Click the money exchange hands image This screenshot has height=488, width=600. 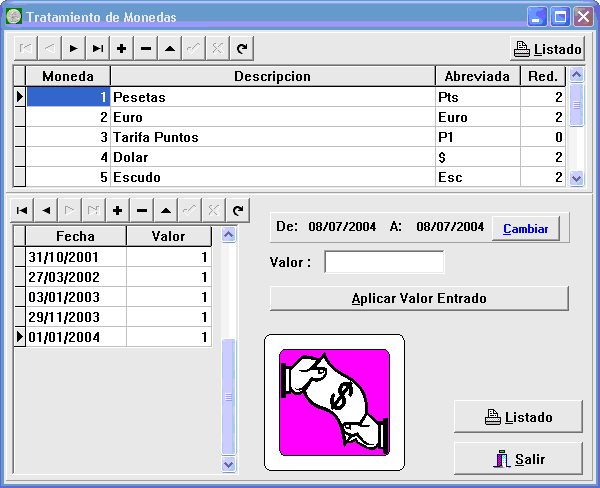tap(334, 402)
